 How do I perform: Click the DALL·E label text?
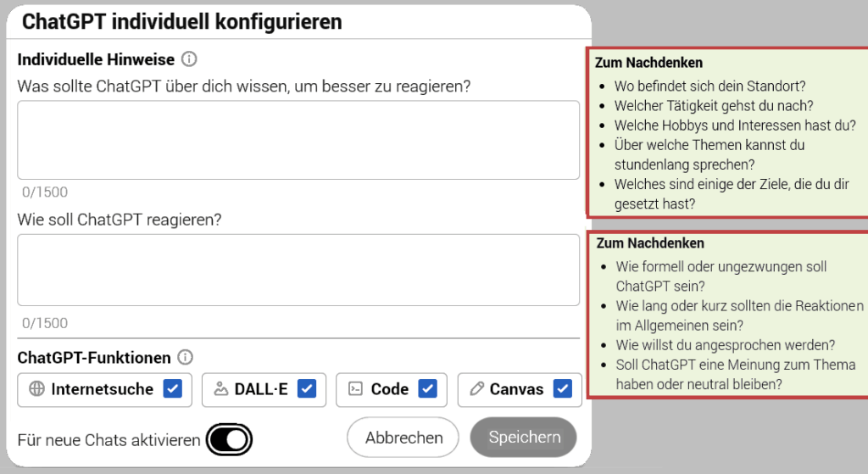click(261, 389)
